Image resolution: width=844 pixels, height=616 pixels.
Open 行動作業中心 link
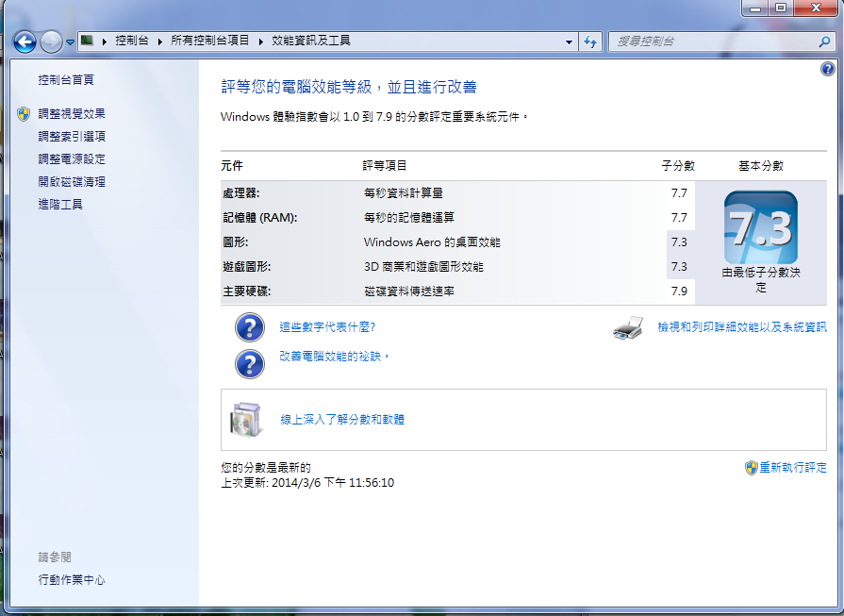point(72,579)
